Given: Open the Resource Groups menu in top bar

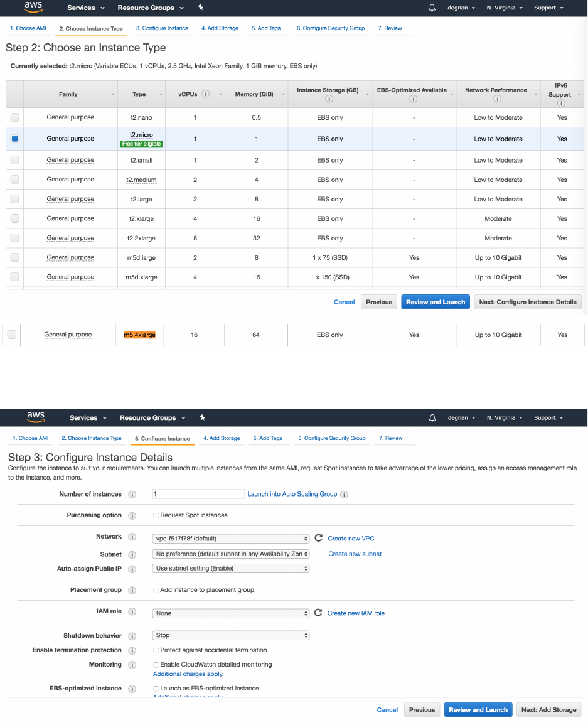Looking at the screenshot, I should tap(151, 8).
